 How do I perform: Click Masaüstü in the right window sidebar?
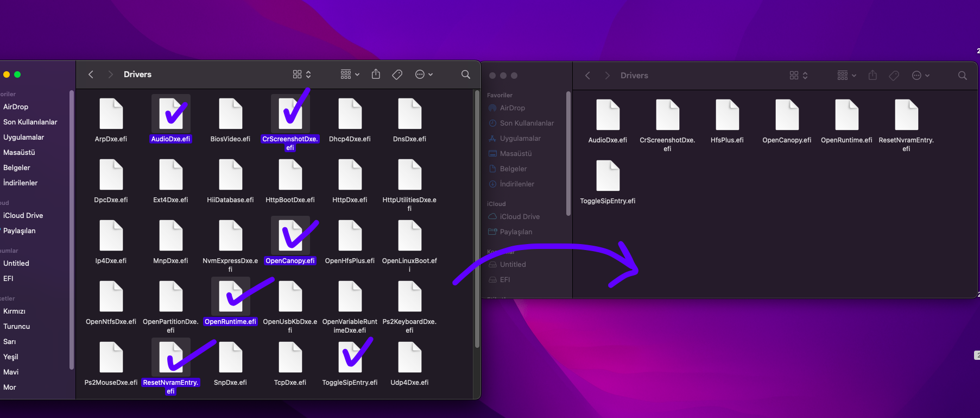pyautogui.click(x=515, y=154)
